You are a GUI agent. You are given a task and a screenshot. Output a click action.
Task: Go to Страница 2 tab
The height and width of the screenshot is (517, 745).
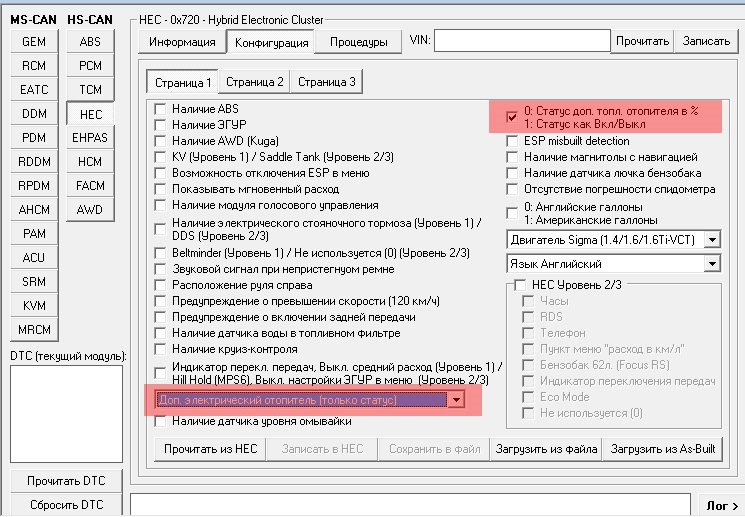255,82
